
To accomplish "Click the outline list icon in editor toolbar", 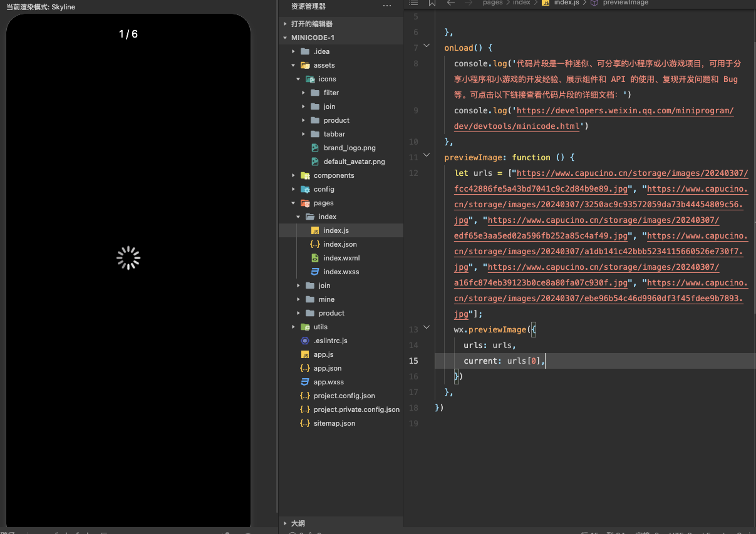I will (x=413, y=3).
